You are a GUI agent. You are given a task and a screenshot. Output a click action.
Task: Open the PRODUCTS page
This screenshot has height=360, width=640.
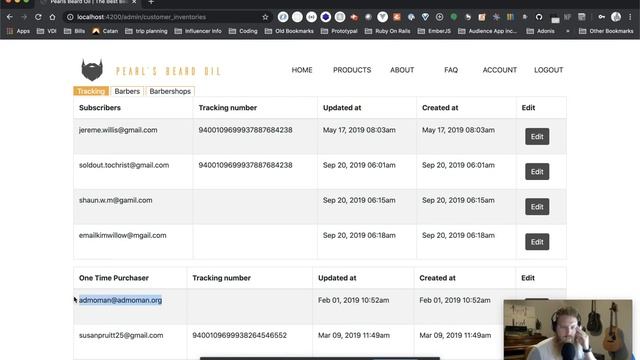point(352,70)
